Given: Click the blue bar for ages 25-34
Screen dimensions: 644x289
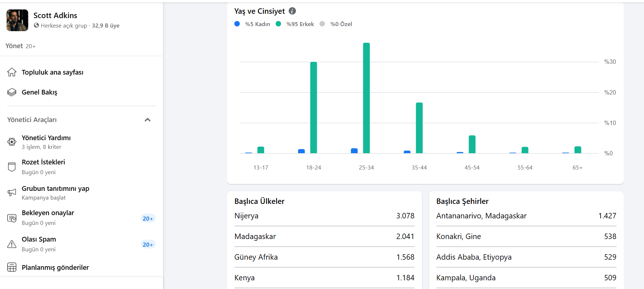Looking at the screenshot, I should click(354, 151).
